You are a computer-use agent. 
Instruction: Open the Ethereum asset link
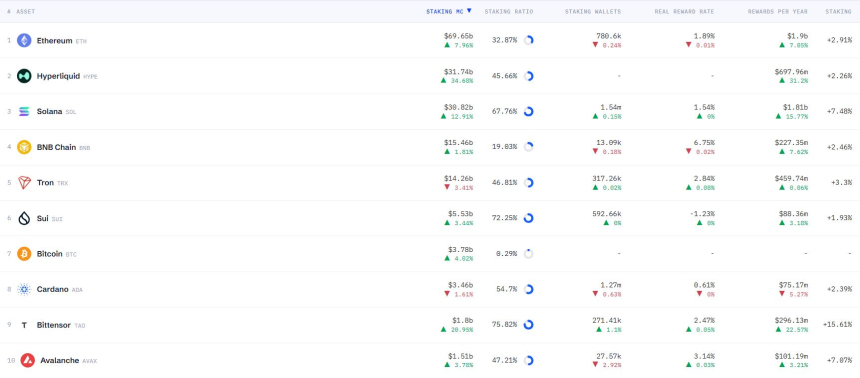54,41
